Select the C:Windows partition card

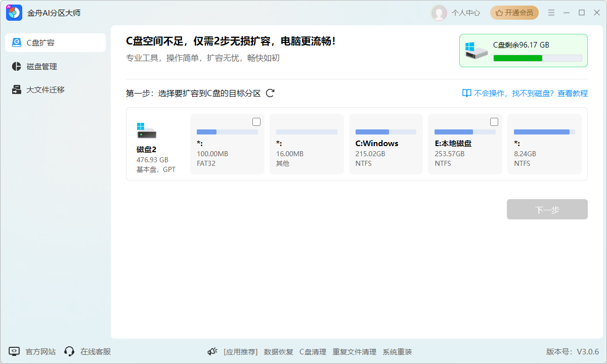(x=386, y=144)
